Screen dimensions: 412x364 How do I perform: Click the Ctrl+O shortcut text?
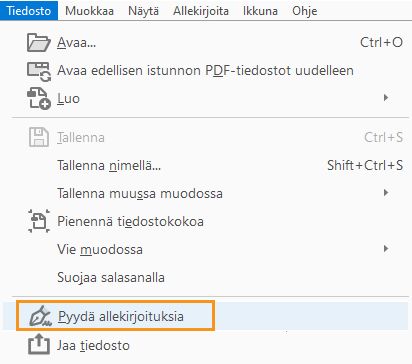(381, 42)
